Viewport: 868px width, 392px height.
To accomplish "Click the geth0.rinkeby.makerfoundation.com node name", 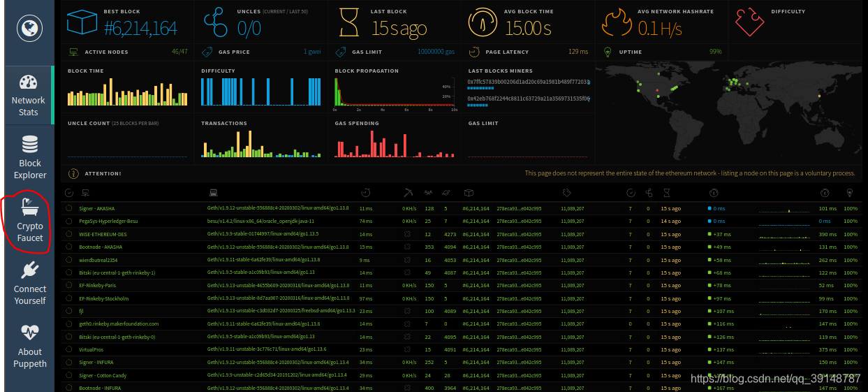I will (119, 324).
